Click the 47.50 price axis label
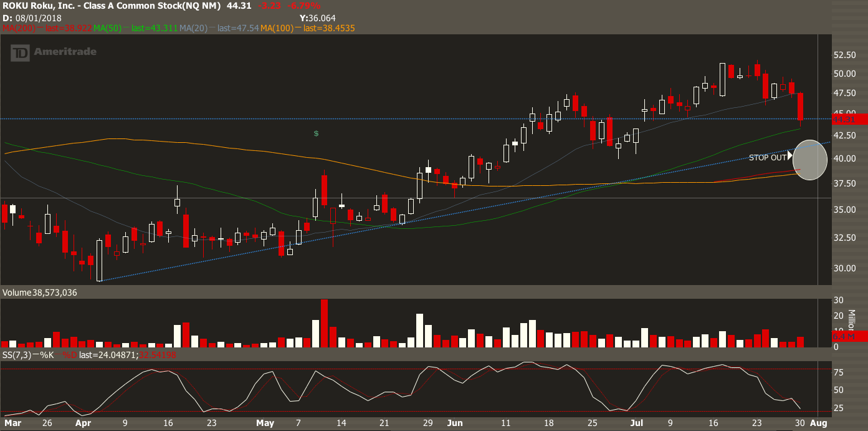Screen dimensions: 868x431 [846, 93]
